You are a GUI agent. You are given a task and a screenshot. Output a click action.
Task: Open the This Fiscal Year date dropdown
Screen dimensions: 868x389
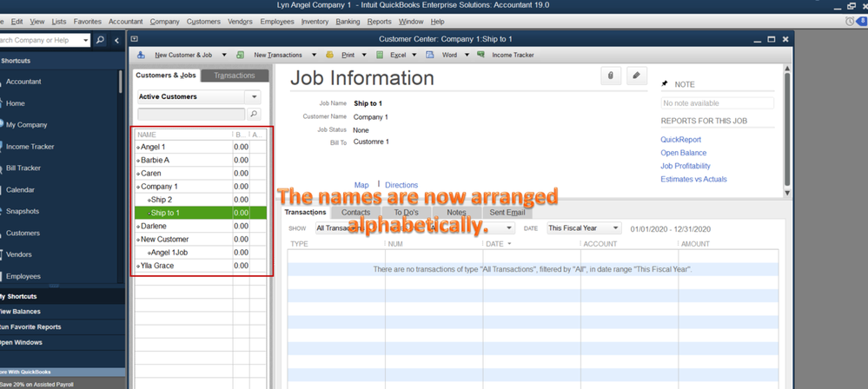click(x=615, y=228)
